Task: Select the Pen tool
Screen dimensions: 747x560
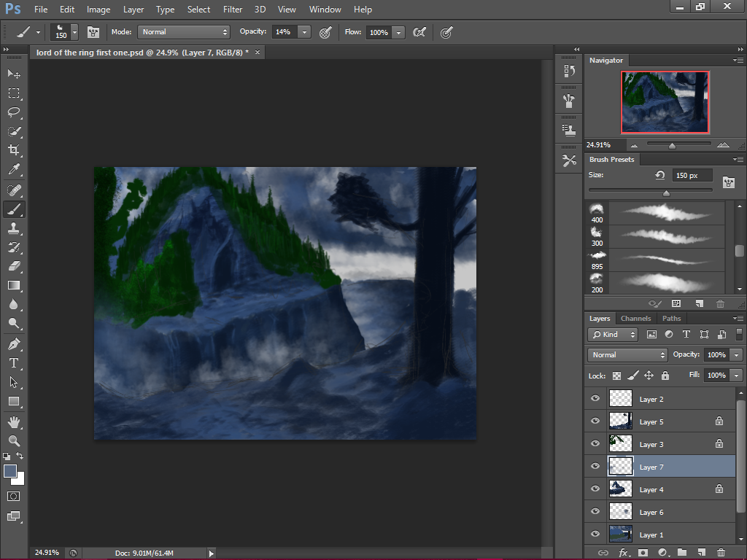Action: pos(14,344)
